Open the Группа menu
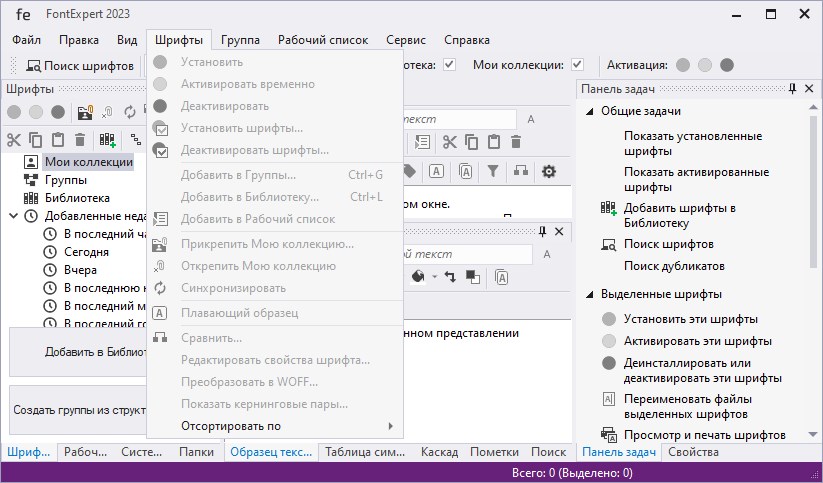The image size is (823, 483). [240, 40]
